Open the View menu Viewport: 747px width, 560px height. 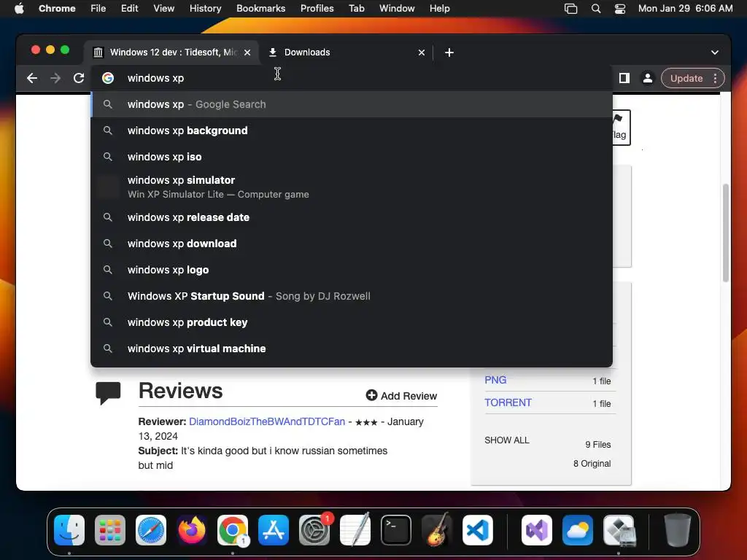pos(163,9)
